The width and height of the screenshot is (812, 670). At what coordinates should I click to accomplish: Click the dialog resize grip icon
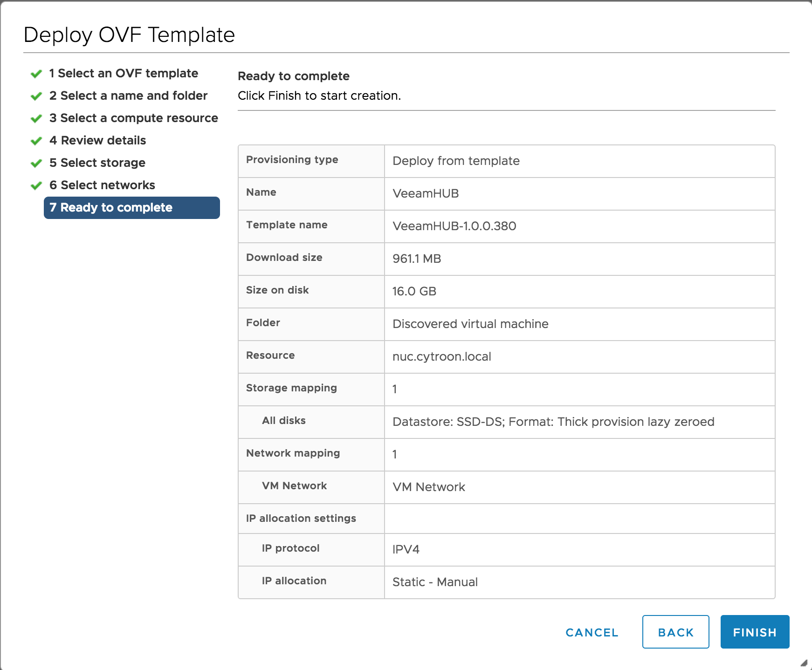(804, 663)
